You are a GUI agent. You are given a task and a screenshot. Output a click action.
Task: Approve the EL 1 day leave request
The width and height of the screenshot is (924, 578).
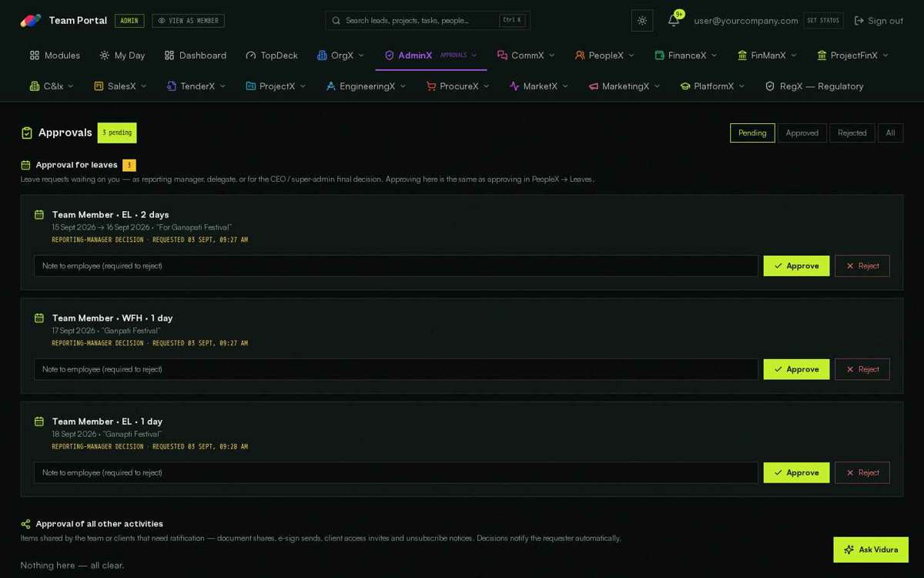(x=796, y=472)
